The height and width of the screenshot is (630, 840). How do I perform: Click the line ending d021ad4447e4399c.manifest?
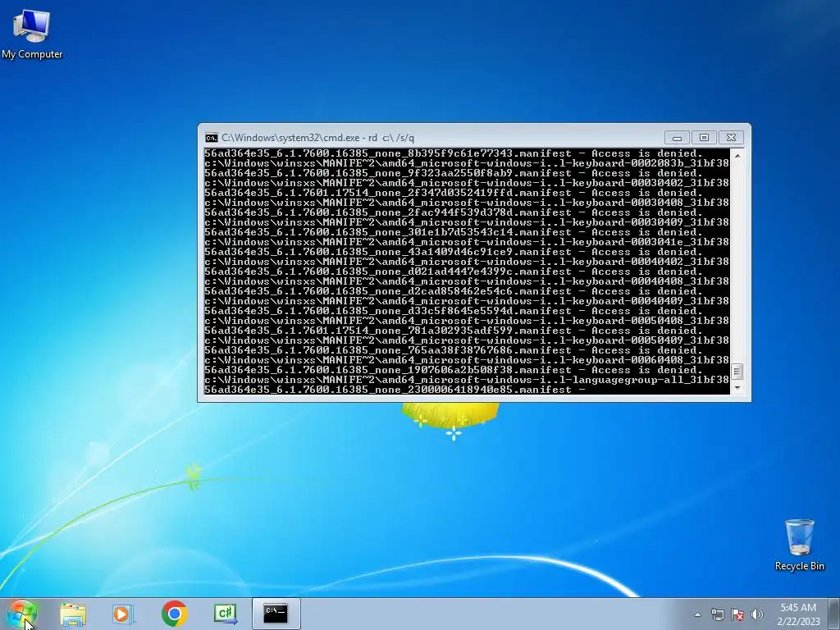point(453,272)
